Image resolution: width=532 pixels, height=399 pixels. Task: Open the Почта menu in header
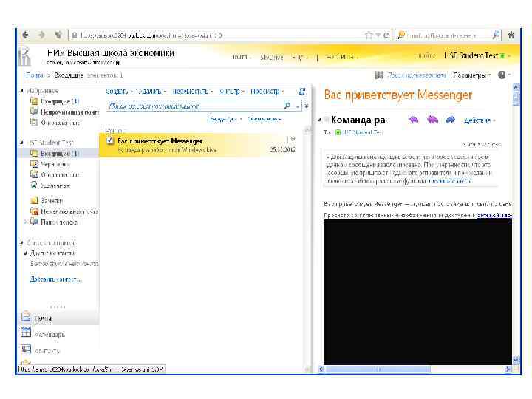[241, 57]
